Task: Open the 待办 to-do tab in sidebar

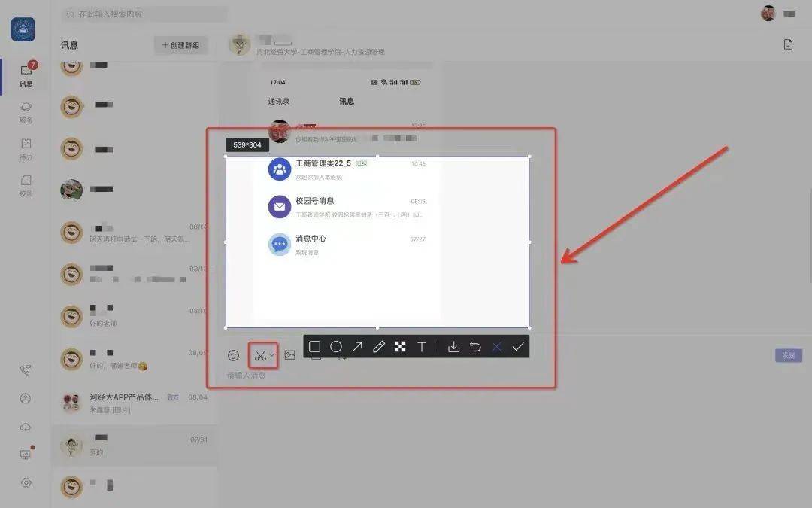Action: (x=26, y=149)
